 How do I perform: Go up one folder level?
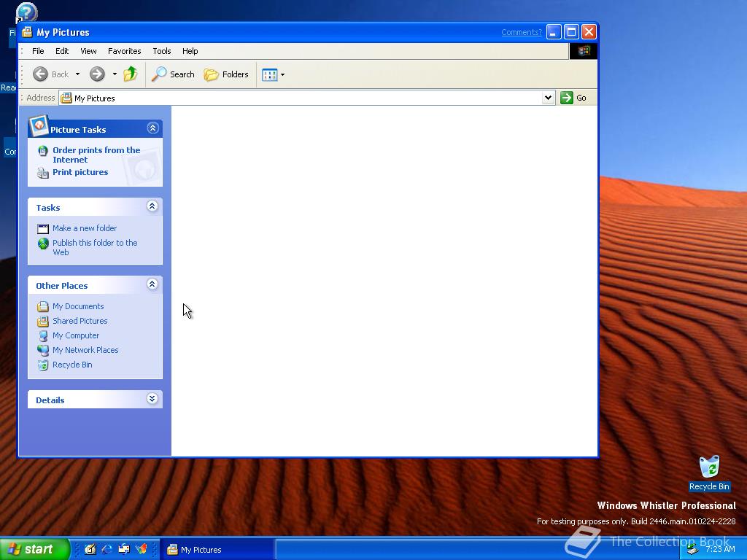pos(131,74)
